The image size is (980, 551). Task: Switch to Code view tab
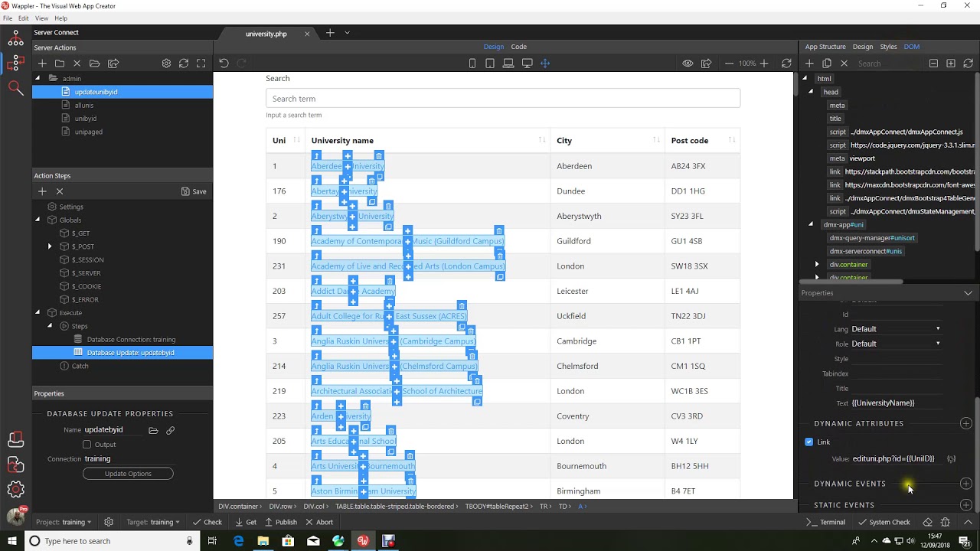point(519,47)
